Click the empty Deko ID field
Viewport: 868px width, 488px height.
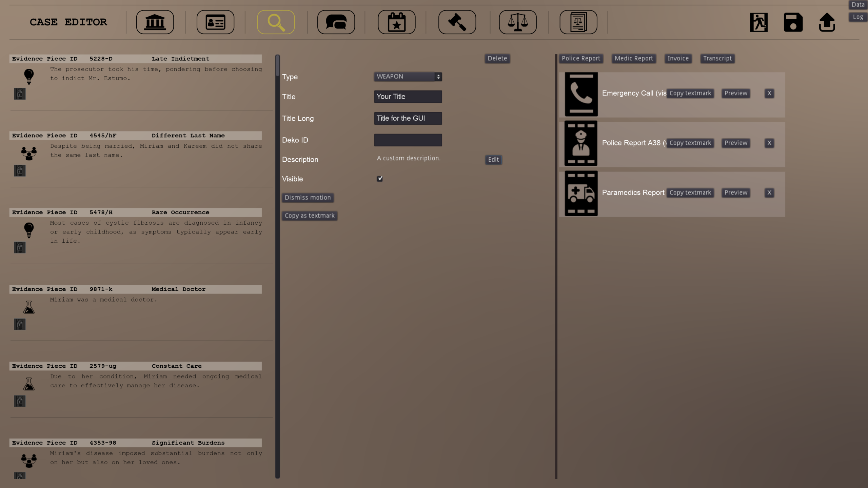coord(408,140)
